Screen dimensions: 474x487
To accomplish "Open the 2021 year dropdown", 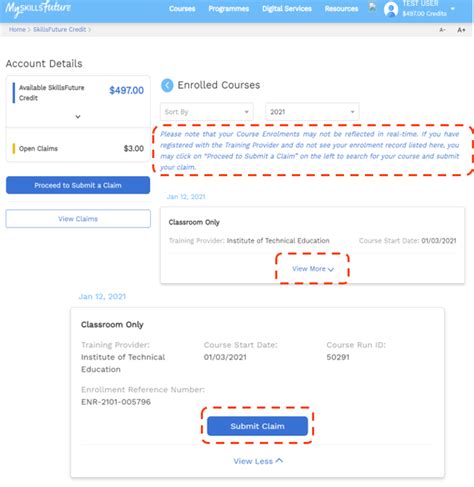I will (x=312, y=112).
